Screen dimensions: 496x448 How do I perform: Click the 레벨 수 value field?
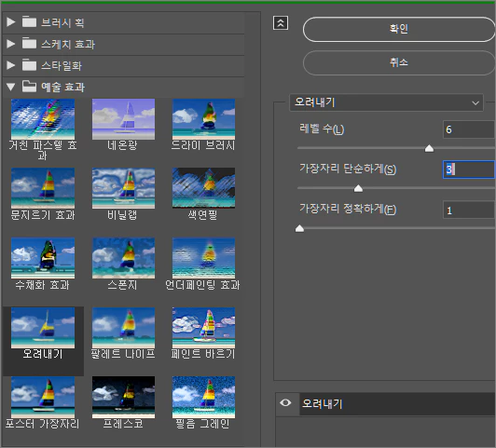tap(469, 129)
